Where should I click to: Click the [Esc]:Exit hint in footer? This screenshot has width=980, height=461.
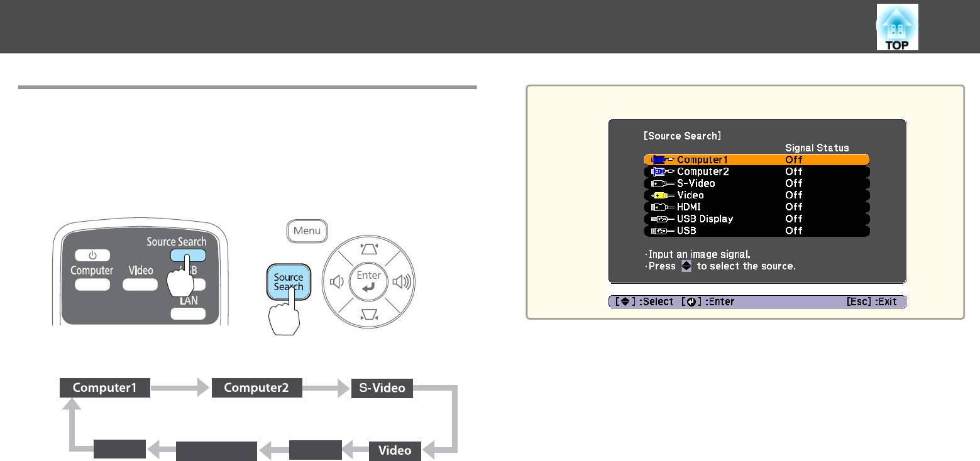(x=871, y=301)
